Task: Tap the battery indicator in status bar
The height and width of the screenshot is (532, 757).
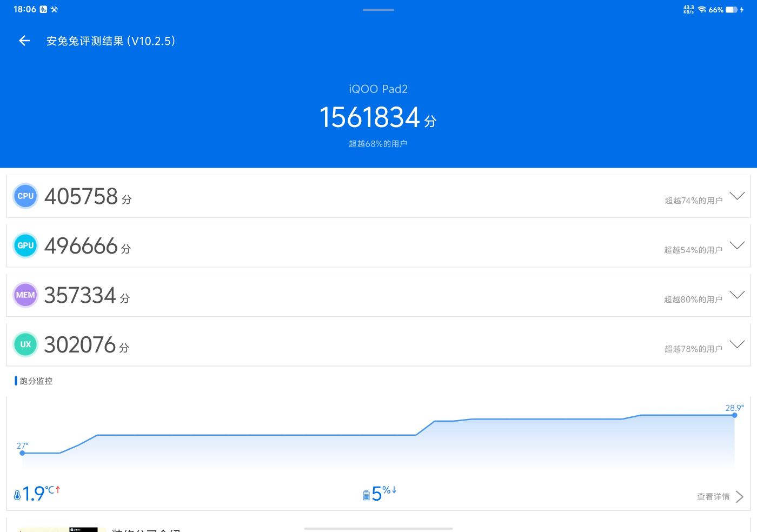Action: [732, 10]
